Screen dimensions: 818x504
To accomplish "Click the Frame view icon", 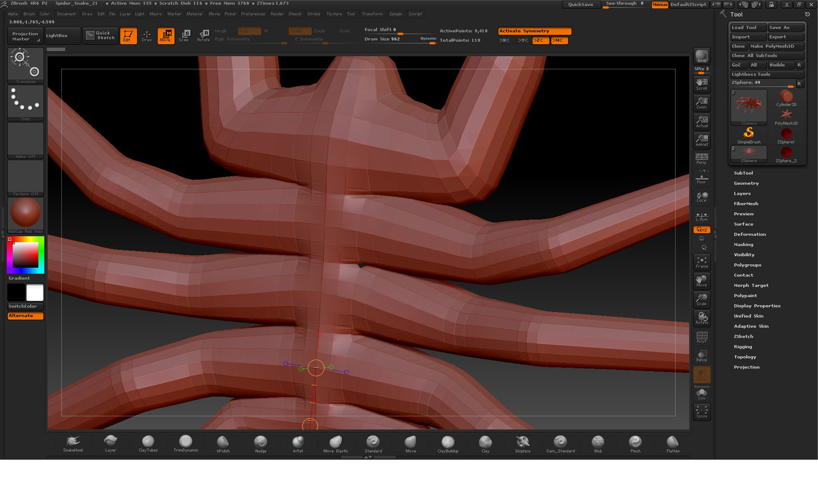I will 702,262.
